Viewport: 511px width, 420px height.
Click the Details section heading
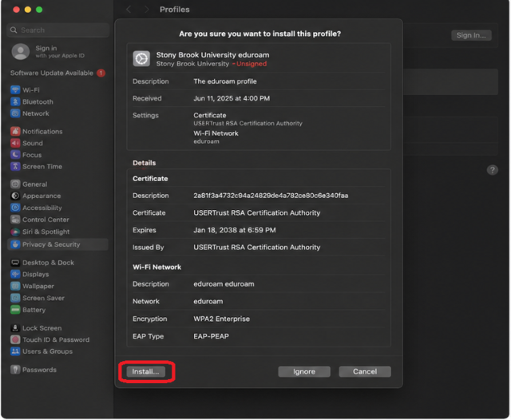coord(144,163)
